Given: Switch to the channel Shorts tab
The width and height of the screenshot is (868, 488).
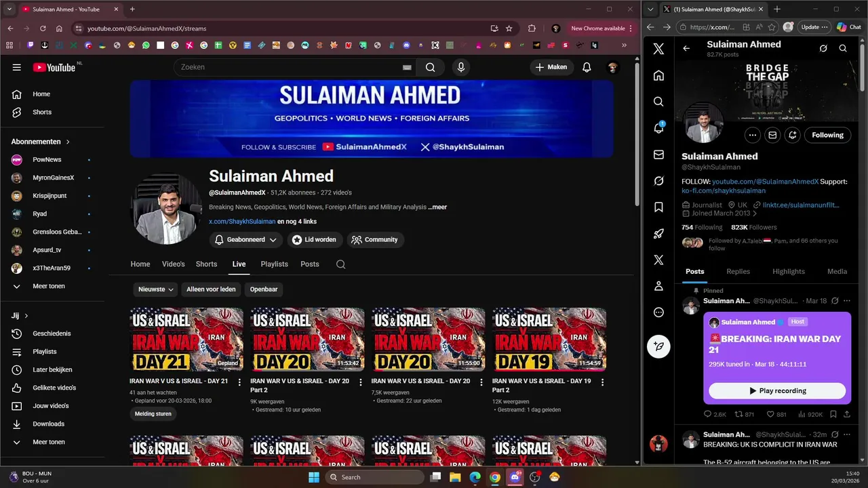Looking at the screenshot, I should click(206, 264).
